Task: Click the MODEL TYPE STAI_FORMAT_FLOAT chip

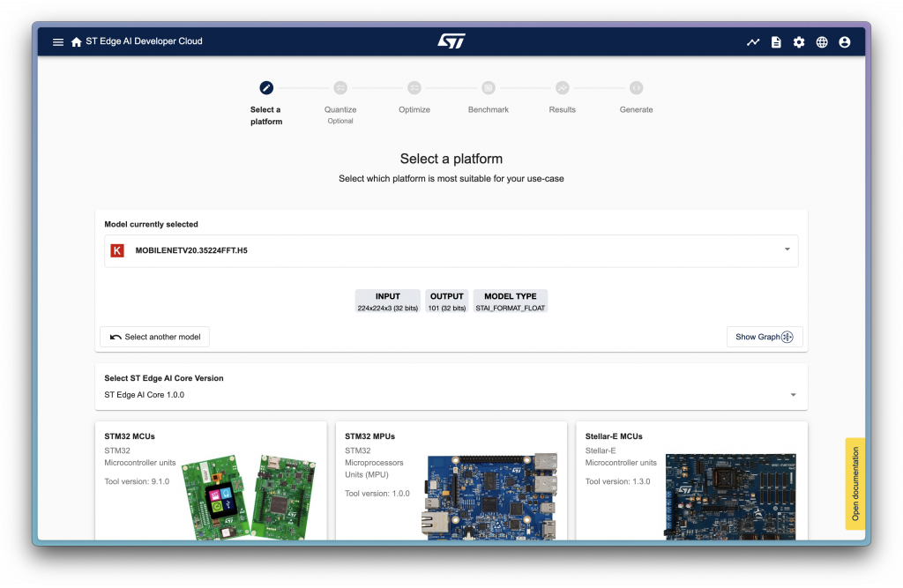Action: [511, 301]
